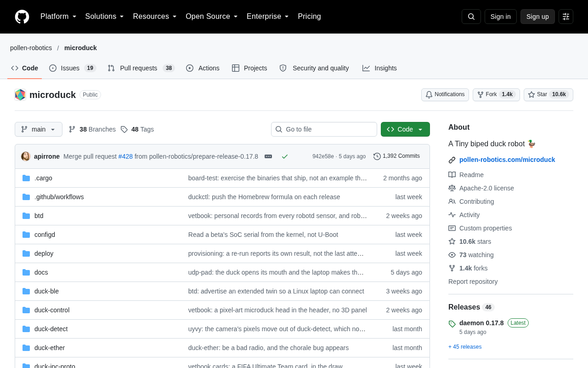The width and height of the screenshot is (588, 368).
Task: Click the microduck repository logo icon
Action: 20,95
